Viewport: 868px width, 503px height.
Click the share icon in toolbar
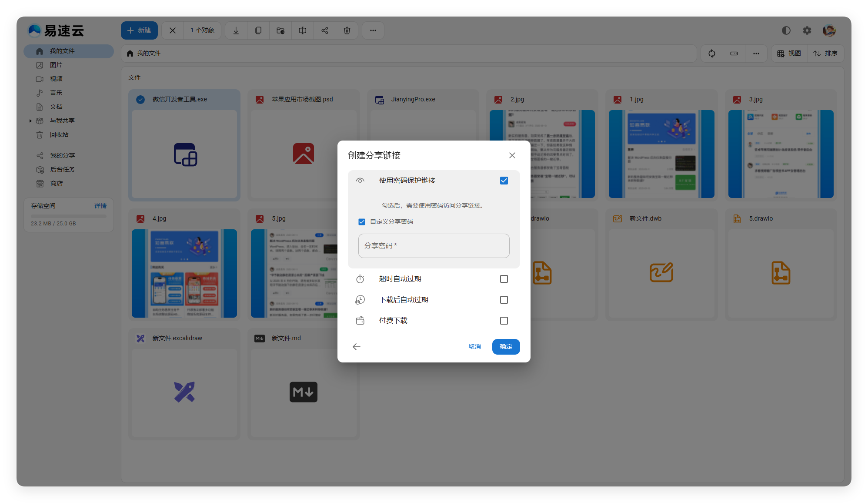coord(325,30)
